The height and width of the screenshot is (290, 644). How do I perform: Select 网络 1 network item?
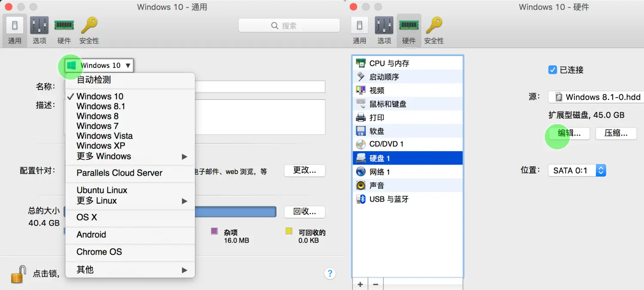(x=408, y=172)
